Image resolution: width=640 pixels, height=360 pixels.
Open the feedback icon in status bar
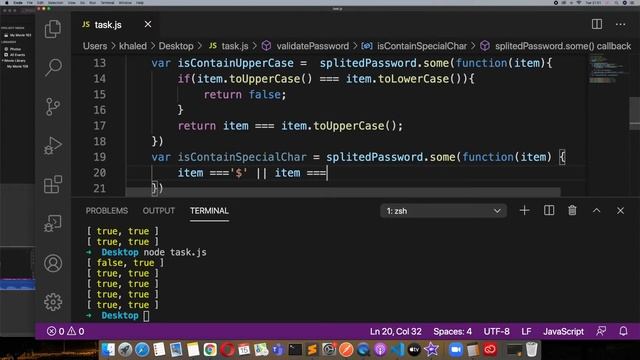click(601, 331)
